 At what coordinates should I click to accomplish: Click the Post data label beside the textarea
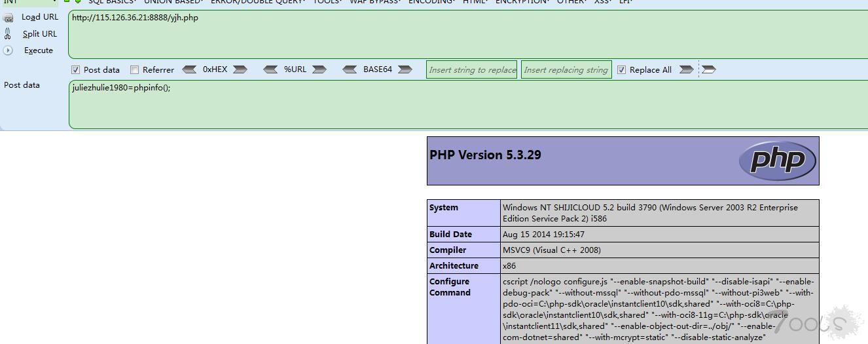22,85
